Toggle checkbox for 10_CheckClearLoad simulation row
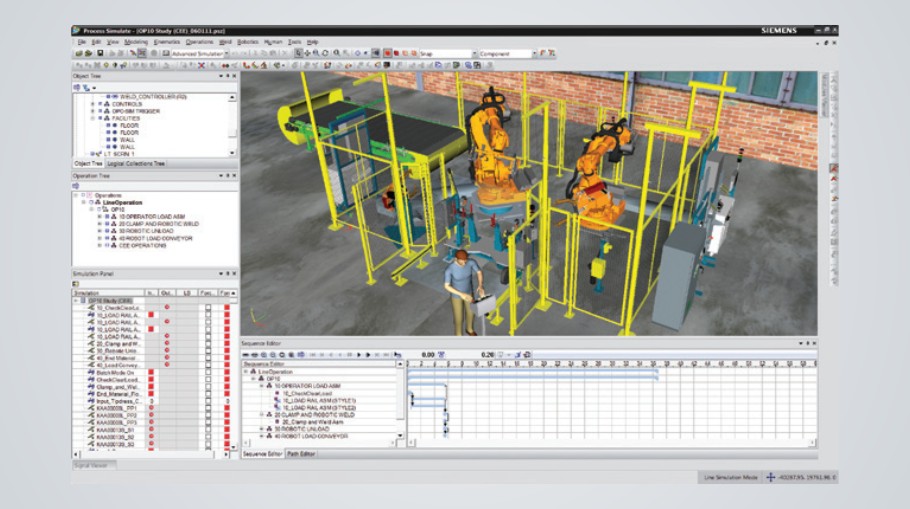Image resolution: width=910 pixels, height=509 pixels. (x=208, y=307)
